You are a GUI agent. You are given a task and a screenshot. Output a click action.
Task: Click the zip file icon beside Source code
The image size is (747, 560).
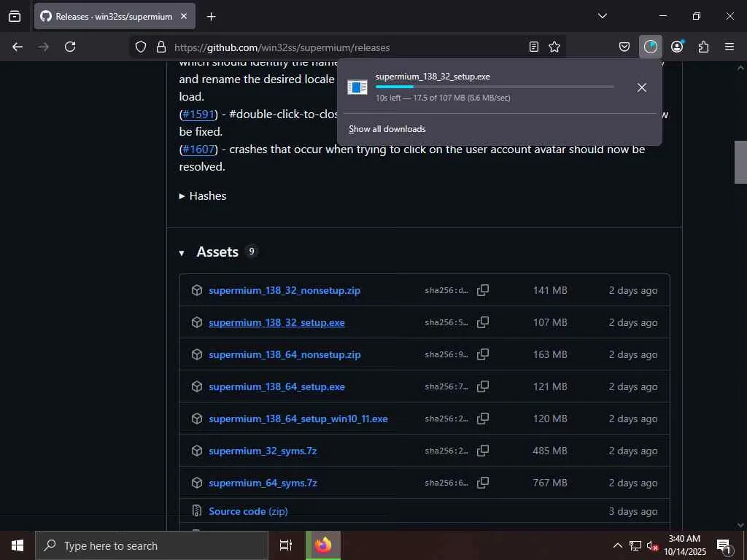[197, 511]
